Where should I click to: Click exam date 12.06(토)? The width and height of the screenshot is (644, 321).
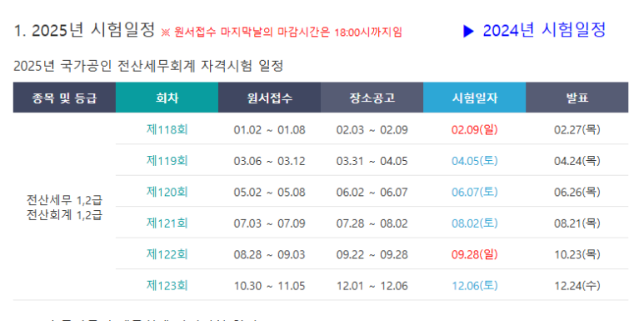(x=474, y=286)
